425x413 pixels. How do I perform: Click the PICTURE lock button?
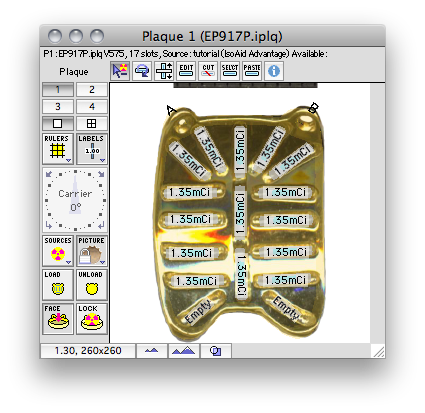92,251
